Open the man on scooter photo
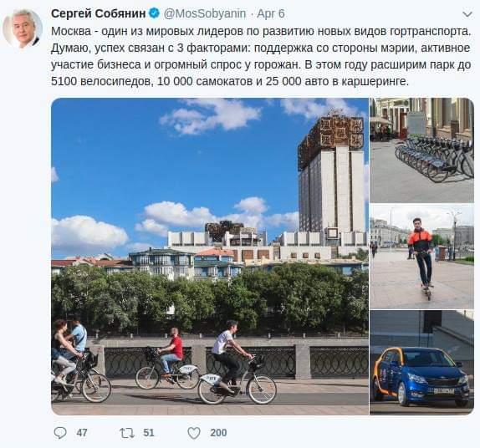 pos(421,257)
